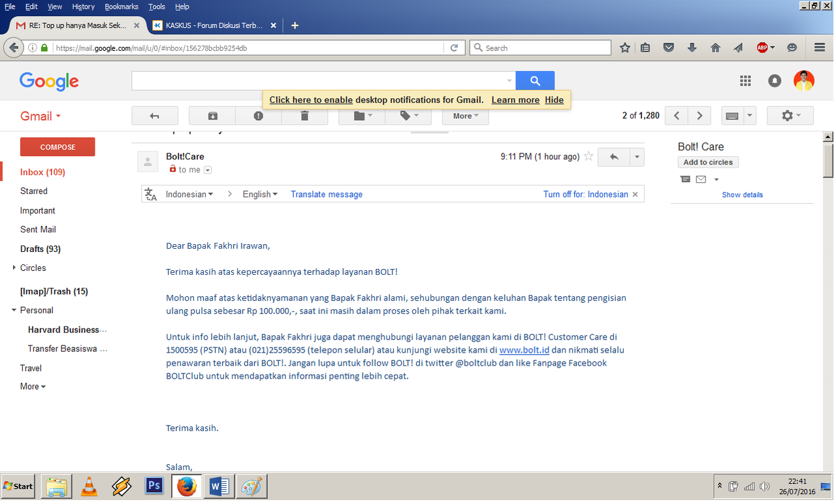Open Microsoft Word from taskbar
This screenshot has width=836, height=504.
[x=219, y=486]
